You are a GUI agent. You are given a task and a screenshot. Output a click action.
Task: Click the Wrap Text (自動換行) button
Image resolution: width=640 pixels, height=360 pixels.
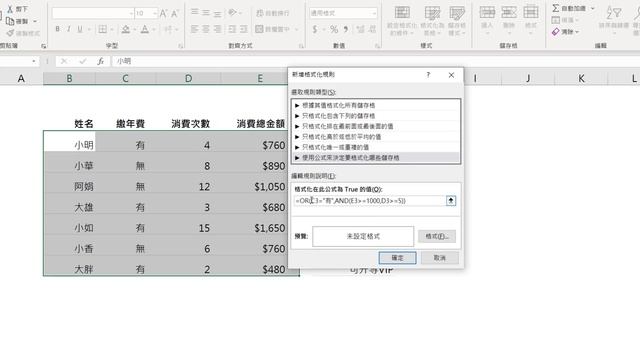click(273, 13)
